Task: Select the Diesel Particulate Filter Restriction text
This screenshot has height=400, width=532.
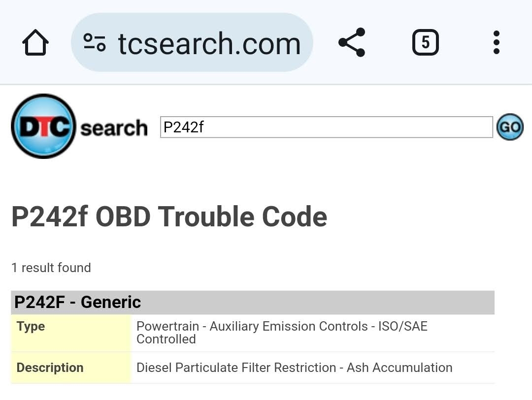Action: point(236,368)
